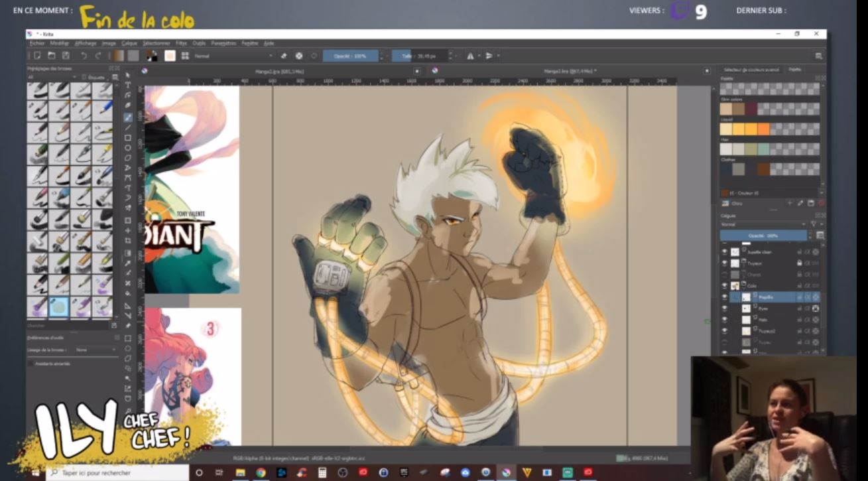Image resolution: width=868 pixels, height=481 pixels.
Task: Create a new document from toolbar
Action: (37, 56)
